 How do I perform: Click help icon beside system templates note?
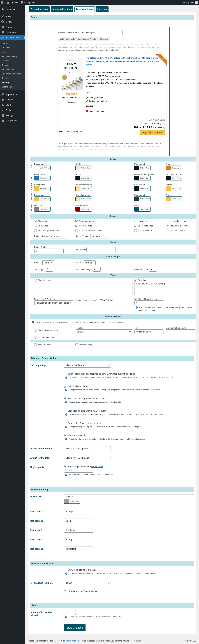pos(33,322)
